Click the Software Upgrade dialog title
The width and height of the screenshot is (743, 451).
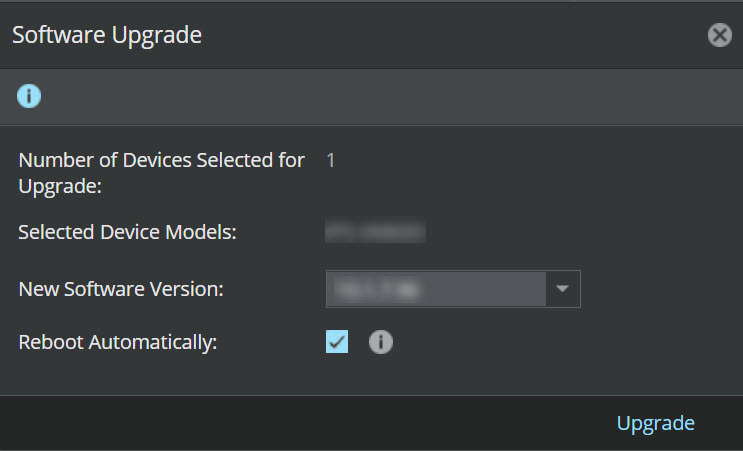[107, 35]
